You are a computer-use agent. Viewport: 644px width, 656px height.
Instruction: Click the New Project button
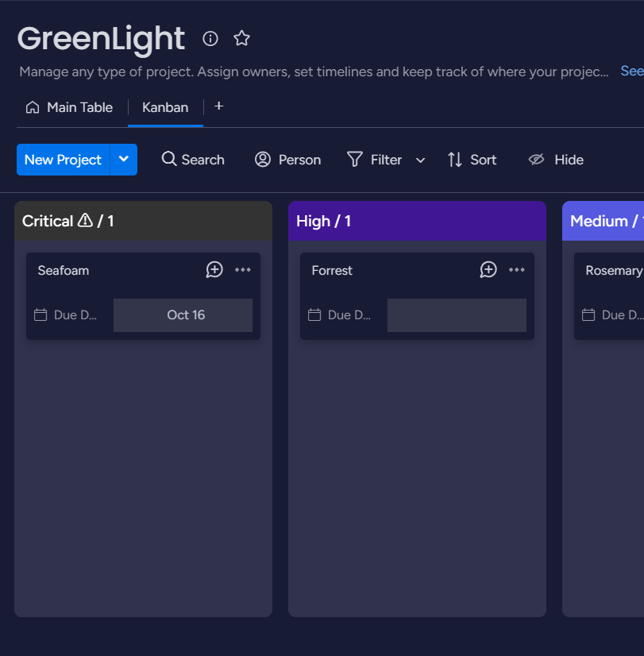pyautogui.click(x=63, y=160)
